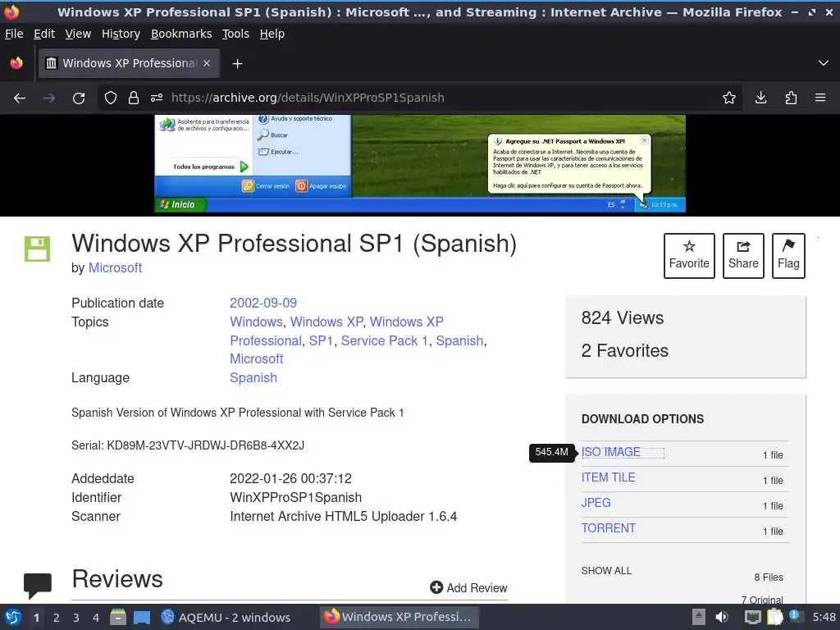The image size is (840, 630).
Task: Open site permissions icon in address bar
Action: click(157, 98)
